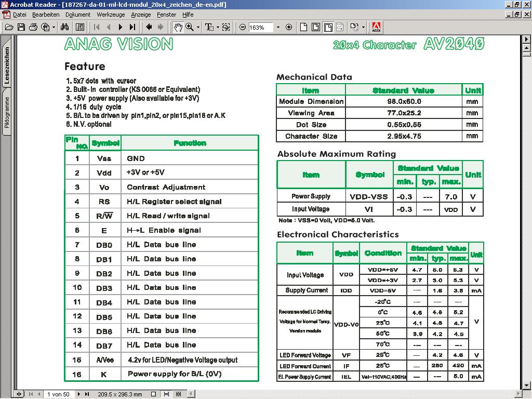The height and width of the screenshot is (399, 532).
Task: Select Continuous Facing layout in status bar
Action: tap(179, 394)
